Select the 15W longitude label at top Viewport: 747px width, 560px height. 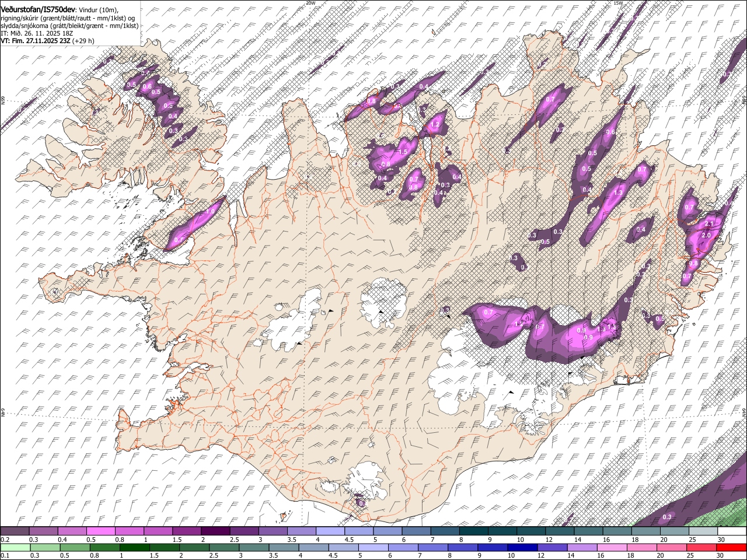coord(618,3)
